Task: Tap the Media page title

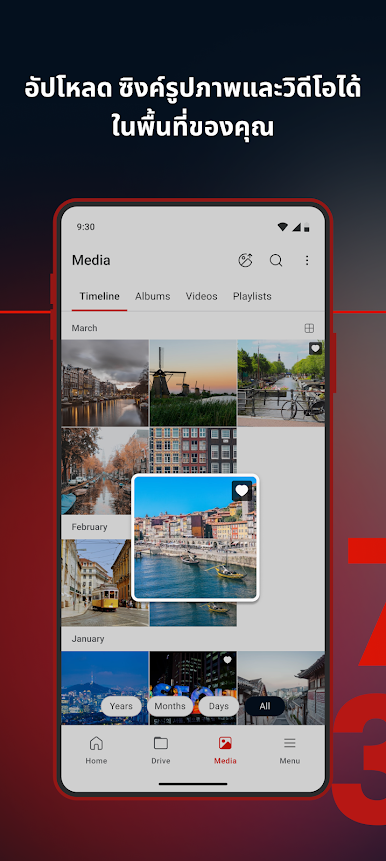Action: click(x=91, y=260)
